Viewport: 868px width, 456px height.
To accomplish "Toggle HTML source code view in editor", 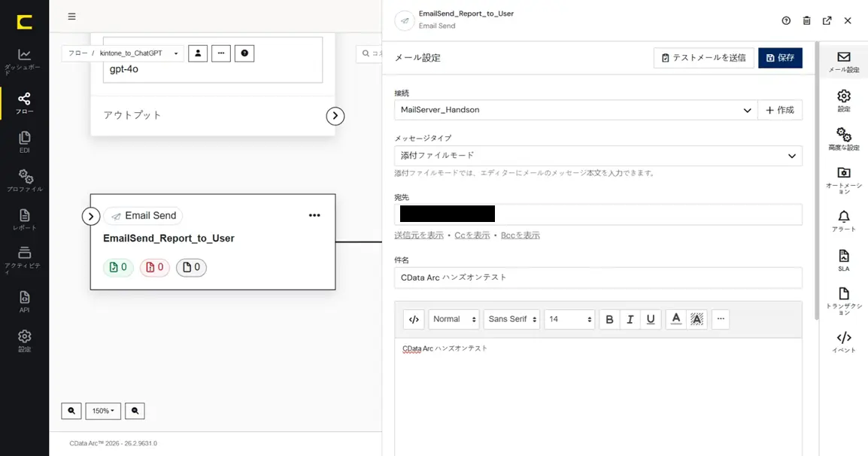I will pyautogui.click(x=414, y=319).
